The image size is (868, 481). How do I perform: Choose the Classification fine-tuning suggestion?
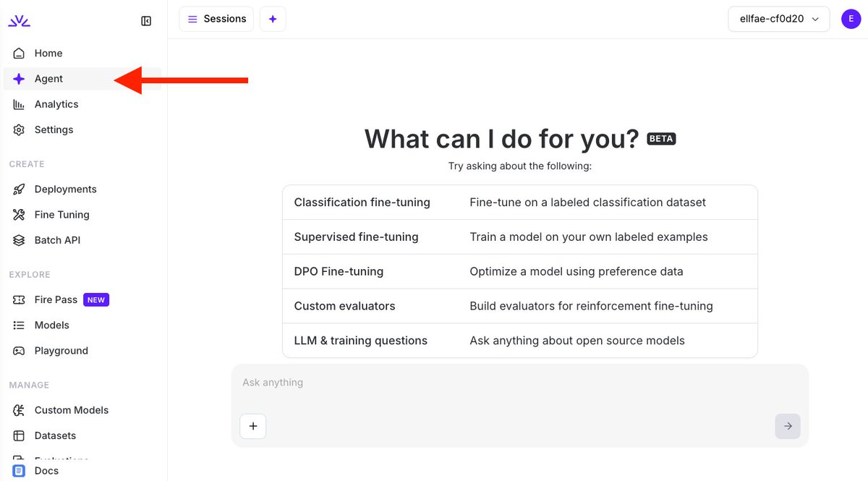point(520,203)
